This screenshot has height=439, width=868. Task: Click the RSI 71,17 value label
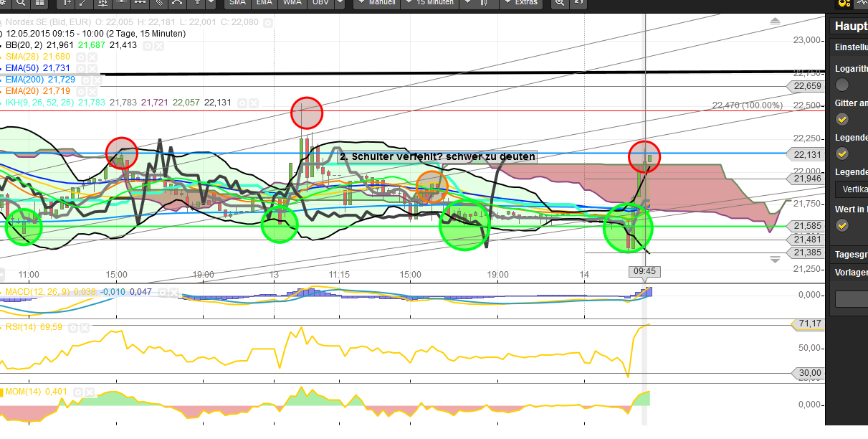click(x=808, y=325)
